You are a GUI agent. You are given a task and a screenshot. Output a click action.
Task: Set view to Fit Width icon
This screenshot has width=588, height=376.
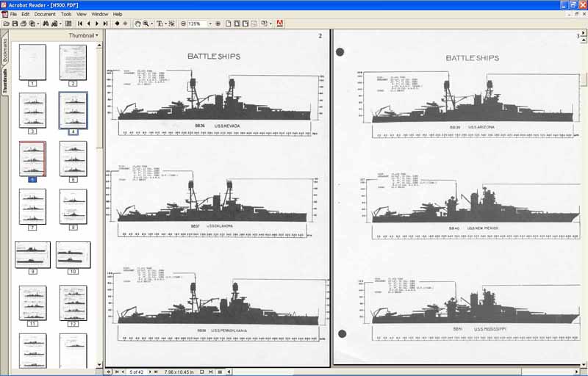point(245,23)
